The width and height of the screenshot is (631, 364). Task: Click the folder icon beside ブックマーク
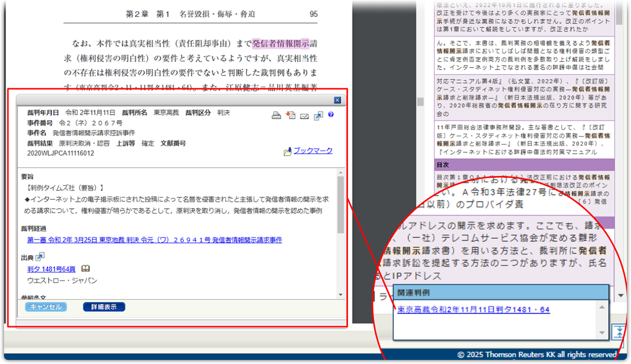287,150
